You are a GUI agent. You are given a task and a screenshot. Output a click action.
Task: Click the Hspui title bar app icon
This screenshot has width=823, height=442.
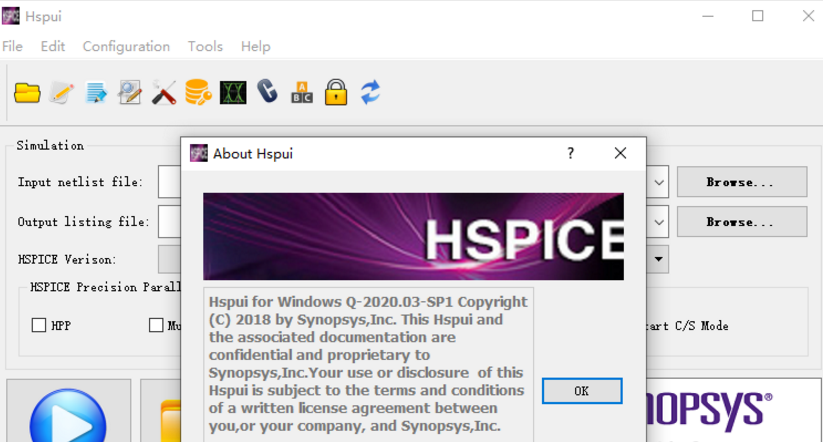11,16
